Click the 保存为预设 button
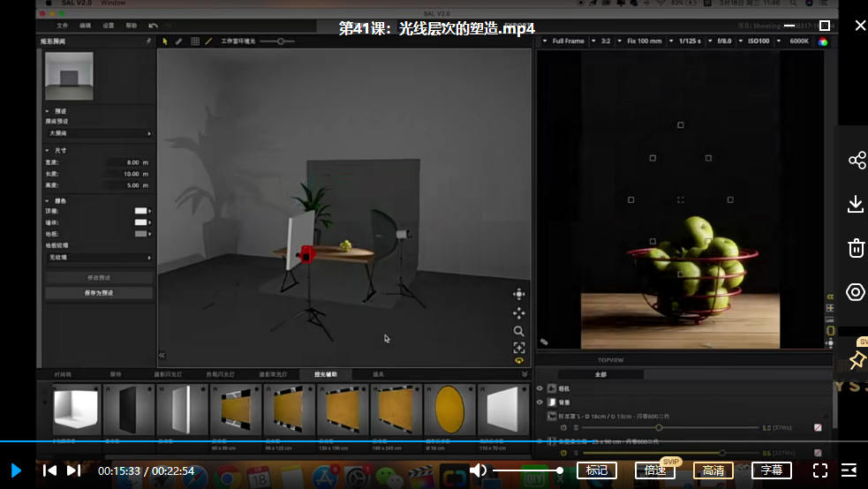Image resolution: width=868 pixels, height=489 pixels. [98, 292]
